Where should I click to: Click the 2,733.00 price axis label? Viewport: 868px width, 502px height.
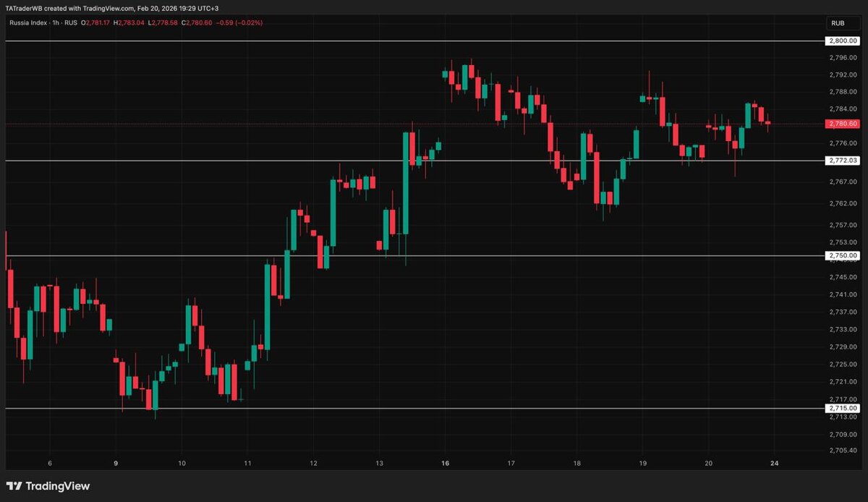pos(843,329)
